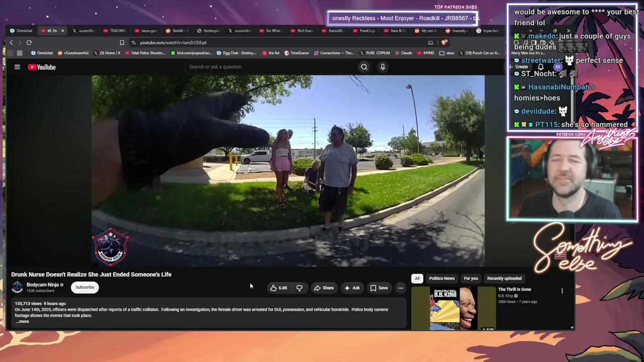Image resolution: width=644 pixels, height=362 pixels.
Task: Click the picture-in-picture address bar icon
Action: (430, 43)
